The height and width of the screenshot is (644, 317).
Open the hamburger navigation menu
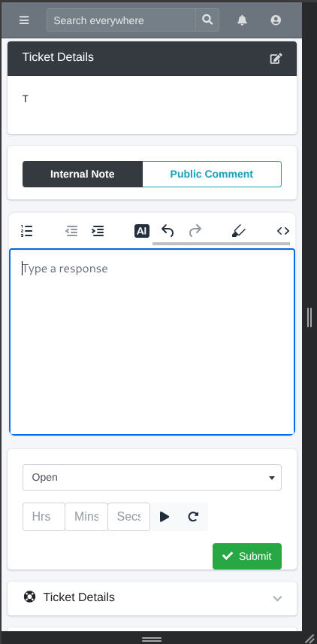24,20
